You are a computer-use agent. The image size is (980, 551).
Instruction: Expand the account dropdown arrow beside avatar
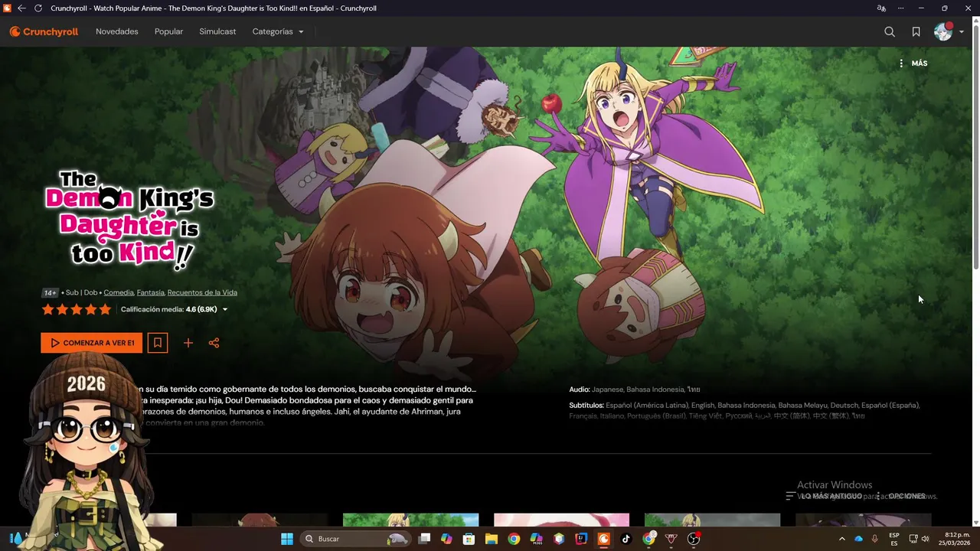(962, 32)
